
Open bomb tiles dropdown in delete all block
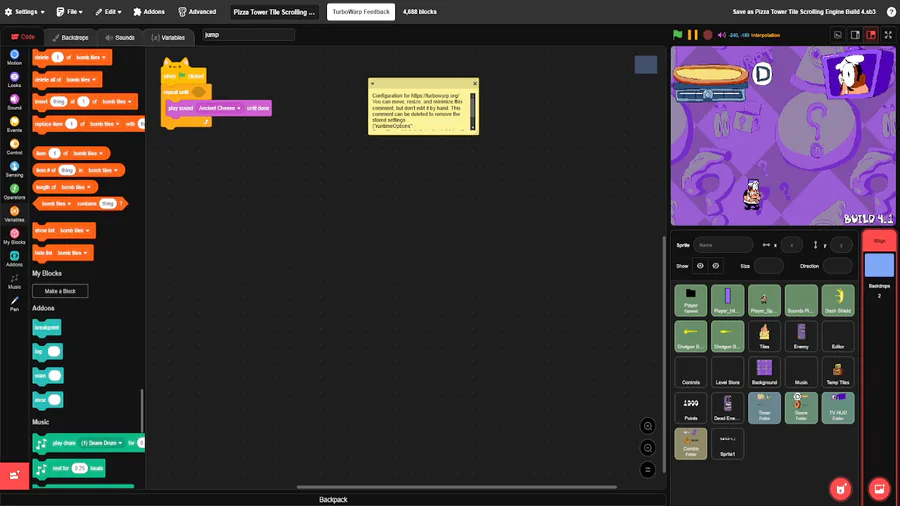[x=81, y=80]
